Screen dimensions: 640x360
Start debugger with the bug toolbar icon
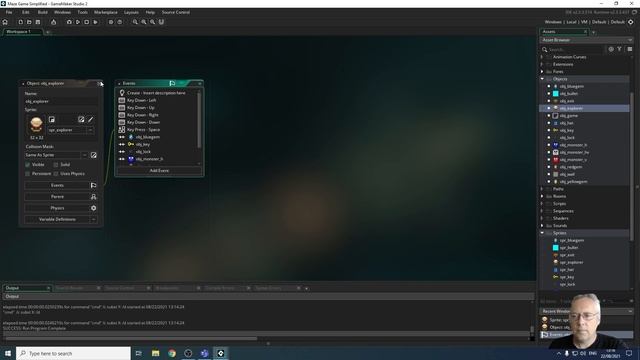(x=69, y=22)
